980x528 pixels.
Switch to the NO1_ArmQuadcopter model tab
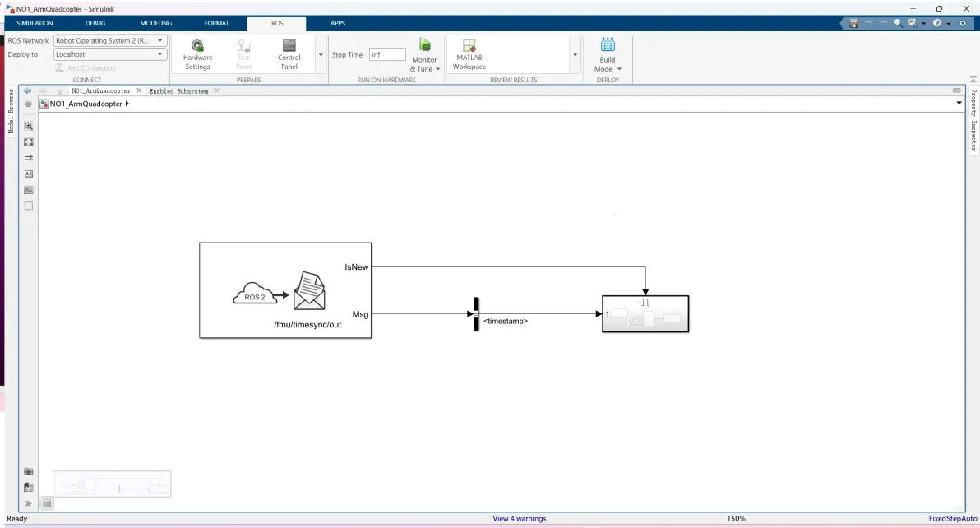point(101,90)
